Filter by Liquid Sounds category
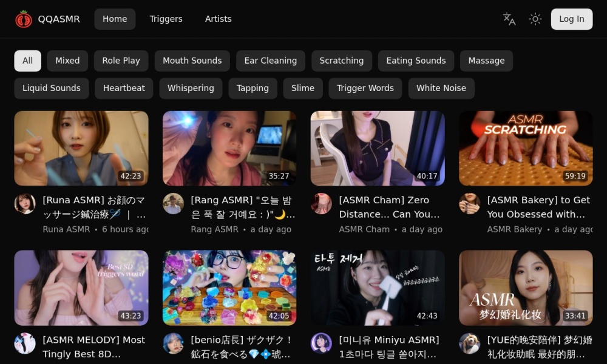Image resolution: width=607 pixels, height=364 pixels. coord(52,88)
